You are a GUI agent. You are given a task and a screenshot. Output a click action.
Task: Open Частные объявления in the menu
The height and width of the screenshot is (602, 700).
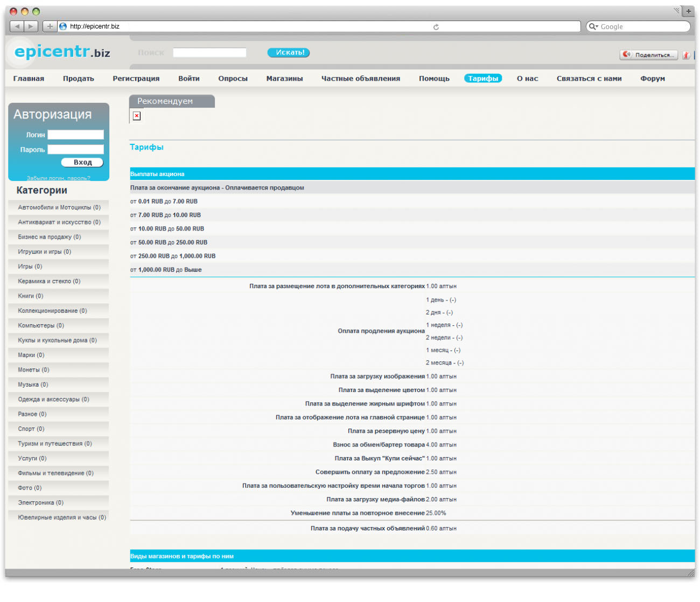point(361,79)
